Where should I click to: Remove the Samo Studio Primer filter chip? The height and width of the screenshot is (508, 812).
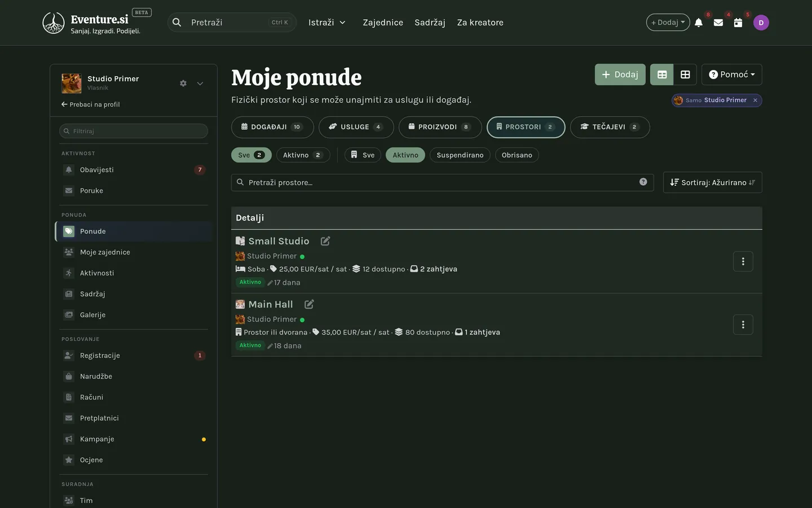[x=755, y=100]
